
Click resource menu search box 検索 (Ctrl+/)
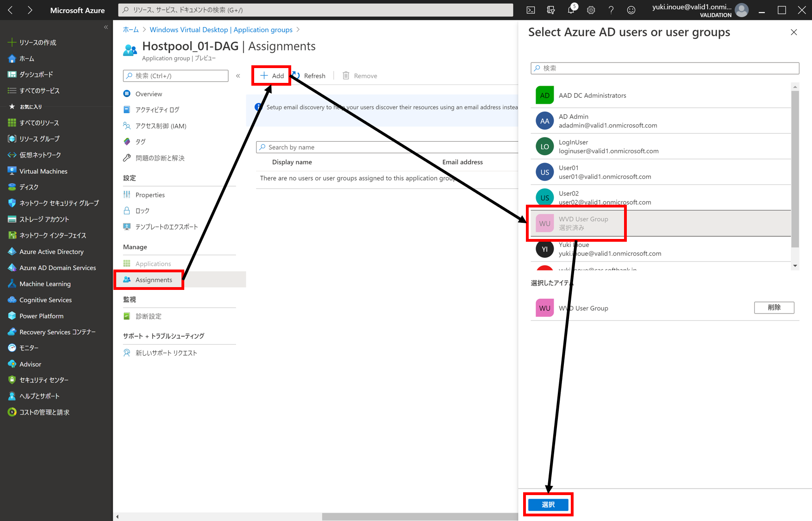click(176, 76)
